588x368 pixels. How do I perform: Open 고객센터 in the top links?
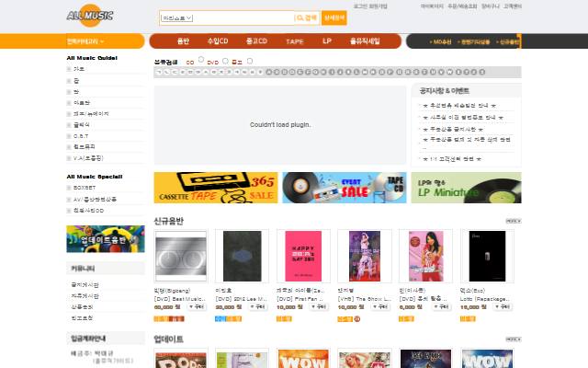(513, 6)
